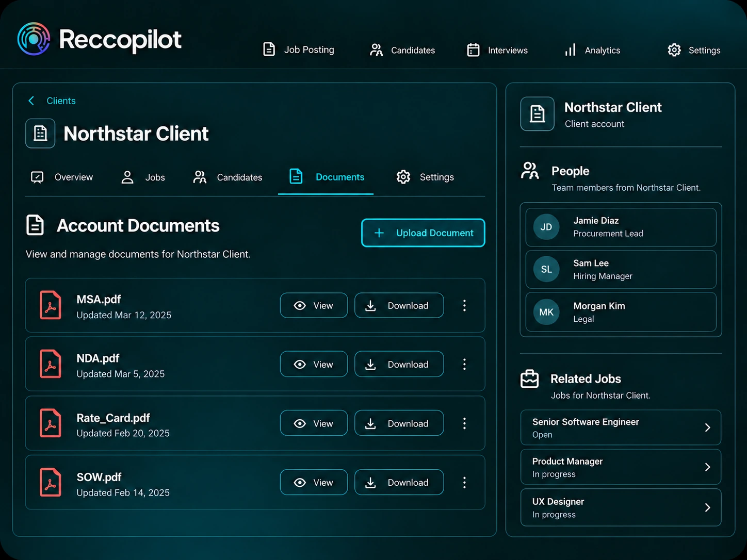This screenshot has height=560, width=747.
Task: View the SOW.pdf document
Action: [314, 483]
